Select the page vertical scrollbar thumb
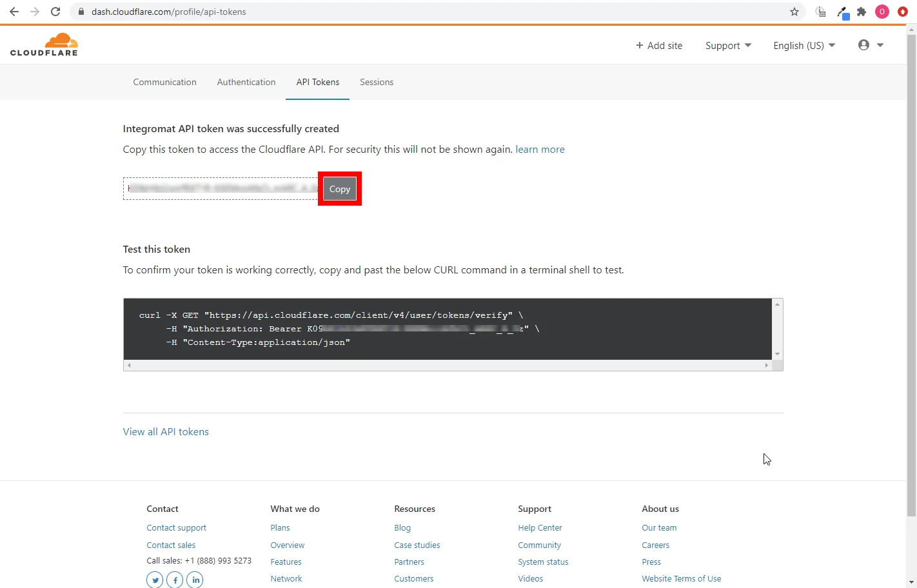This screenshot has height=588, width=917. 911,275
